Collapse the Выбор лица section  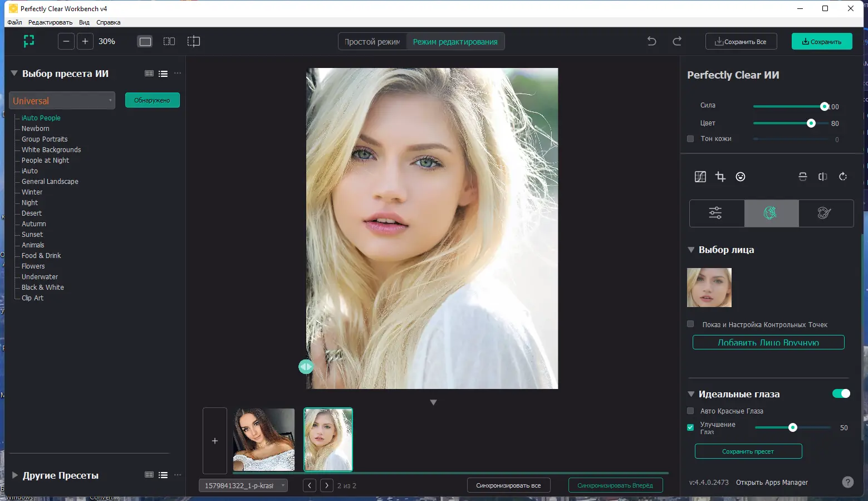point(691,250)
